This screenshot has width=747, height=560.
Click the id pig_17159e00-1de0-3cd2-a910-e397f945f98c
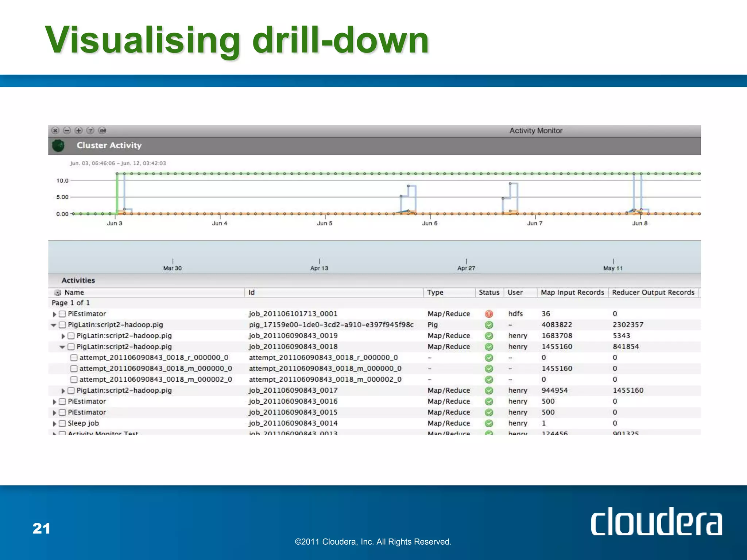[x=331, y=325]
